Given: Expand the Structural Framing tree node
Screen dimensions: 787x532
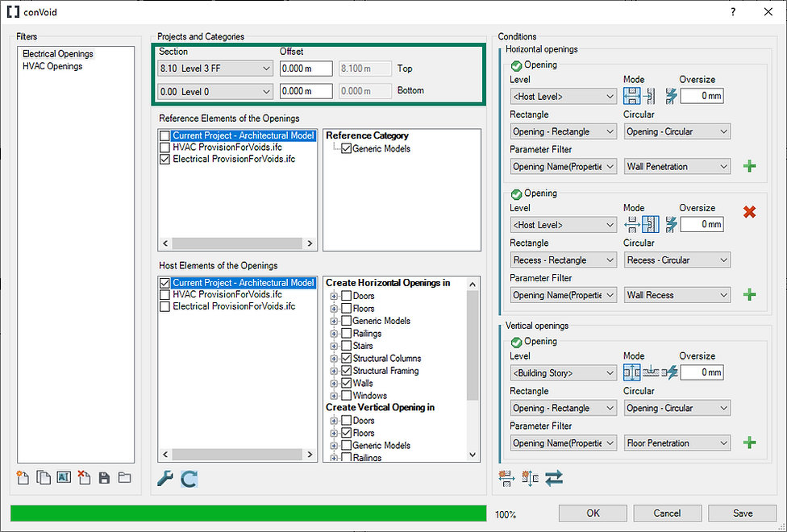Looking at the screenshot, I should [334, 371].
